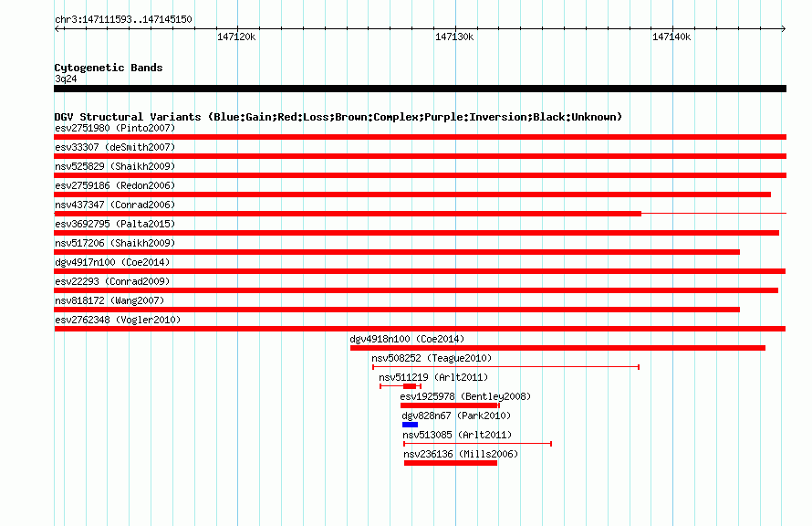Screen dimensions: 812x526
Task: Click the right arrow end of the ruler
Action: (x=784, y=28)
